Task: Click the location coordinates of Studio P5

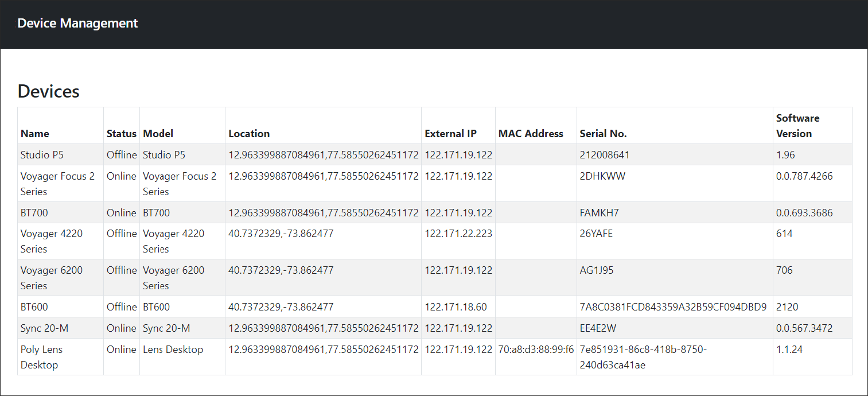Action: click(324, 155)
